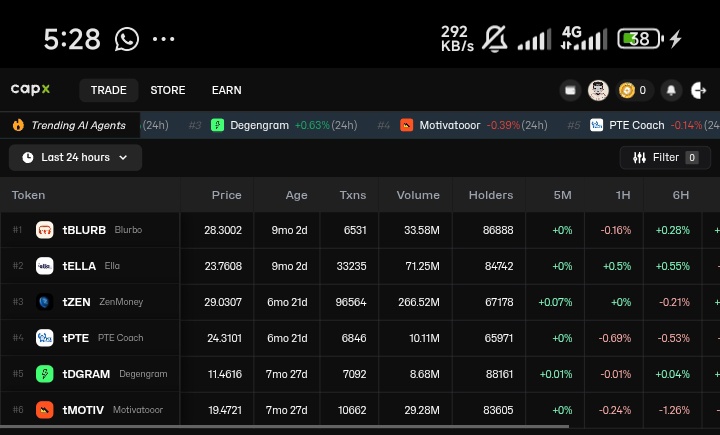Click the tZEN token icon
This screenshot has height=435, width=720.
pos(45,302)
